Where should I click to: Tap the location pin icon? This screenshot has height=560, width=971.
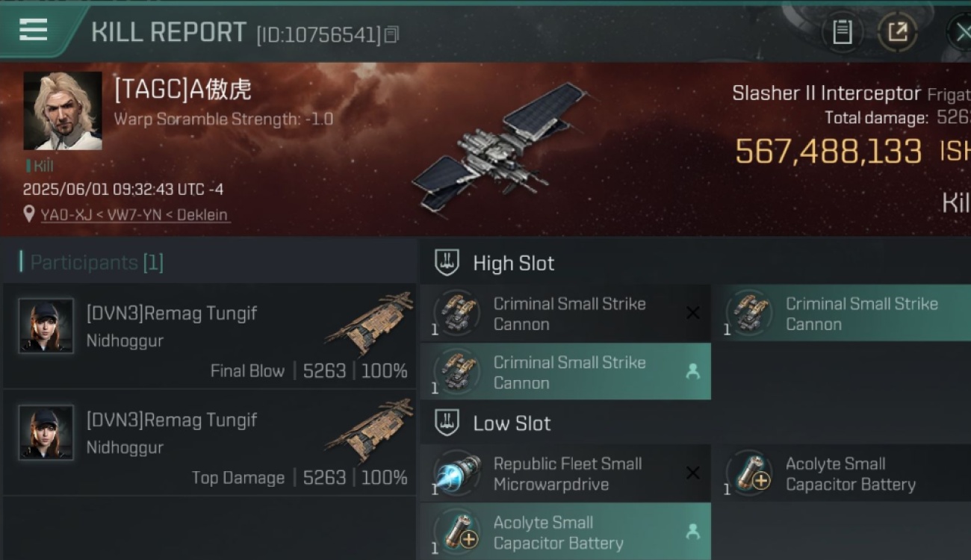pyautogui.click(x=29, y=215)
